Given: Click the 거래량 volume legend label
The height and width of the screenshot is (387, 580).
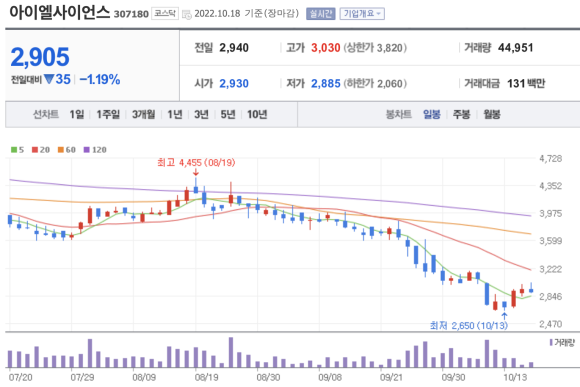Looking at the screenshot, I should pos(562,343).
